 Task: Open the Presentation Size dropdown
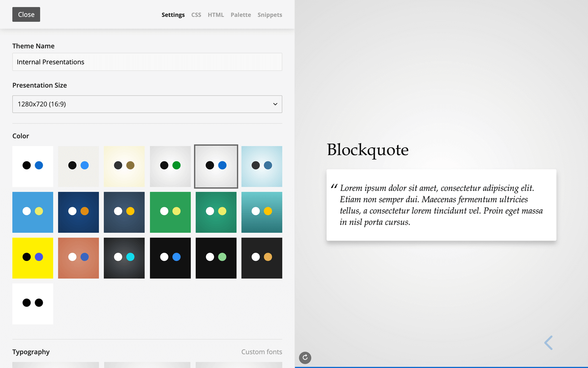click(147, 104)
